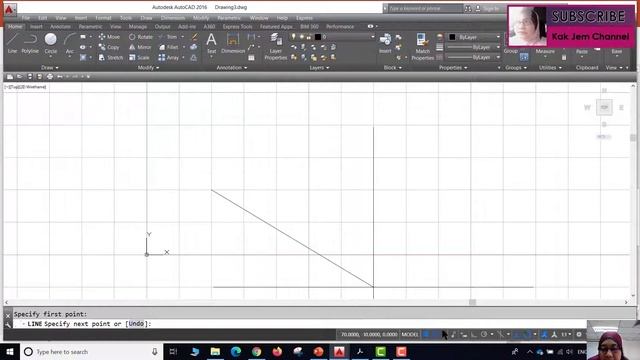Open the File menu
Image resolution: width=640 pixels, height=360 pixels.
[x=26, y=18]
